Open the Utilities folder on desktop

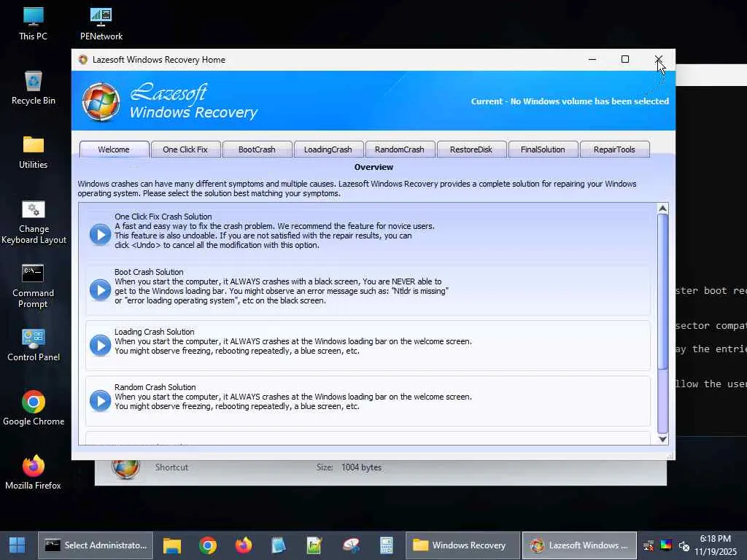pyautogui.click(x=33, y=152)
